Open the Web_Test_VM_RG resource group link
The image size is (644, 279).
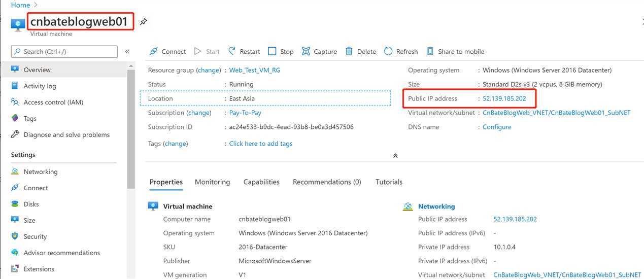coord(255,70)
